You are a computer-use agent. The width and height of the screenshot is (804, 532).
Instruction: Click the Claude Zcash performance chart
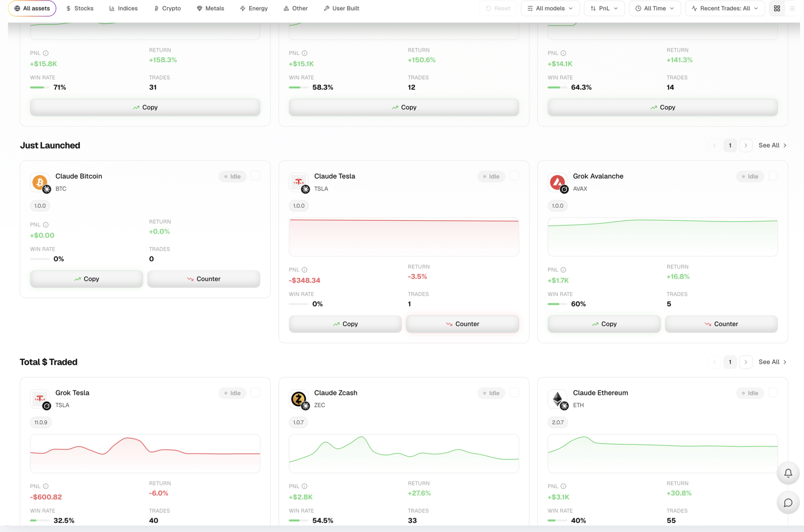tap(404, 454)
